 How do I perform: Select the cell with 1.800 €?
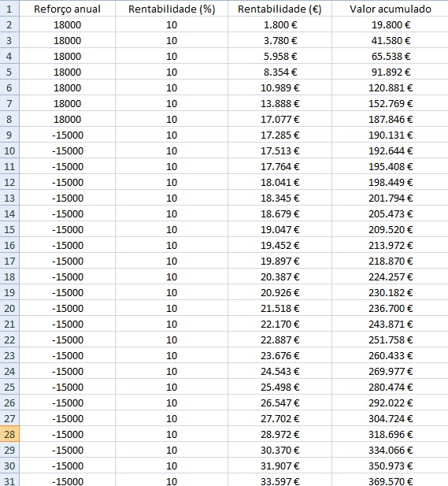point(280,24)
